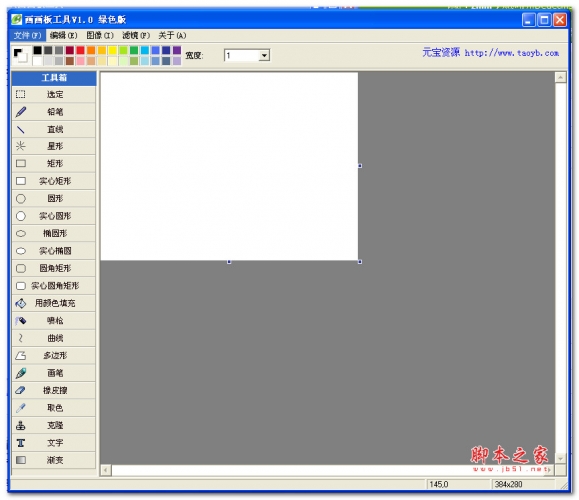
Task: Maximize the 画画板工具 window
Action: pos(544,20)
